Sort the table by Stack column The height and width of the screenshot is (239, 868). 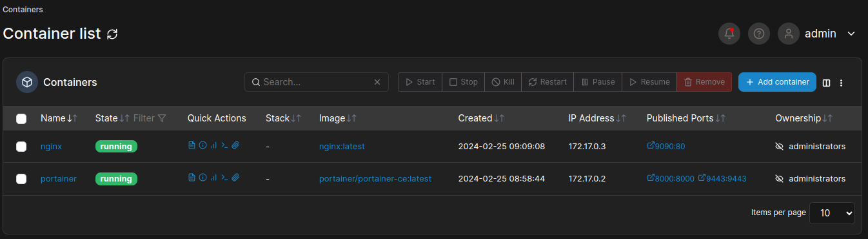(284, 118)
